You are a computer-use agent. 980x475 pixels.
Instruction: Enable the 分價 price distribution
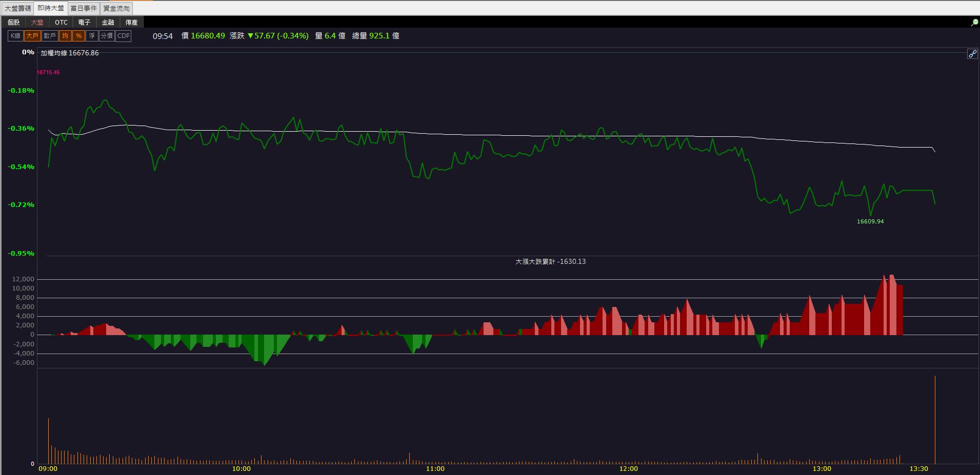107,36
